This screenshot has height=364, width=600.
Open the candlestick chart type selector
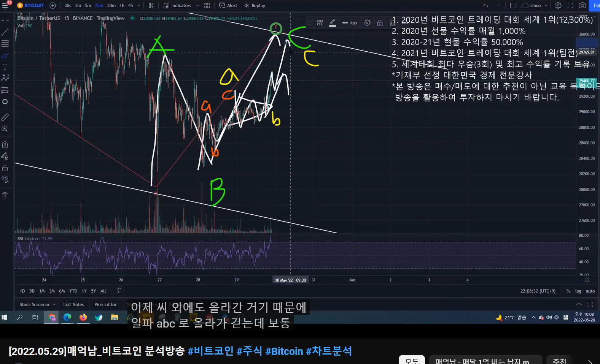coord(151,5)
